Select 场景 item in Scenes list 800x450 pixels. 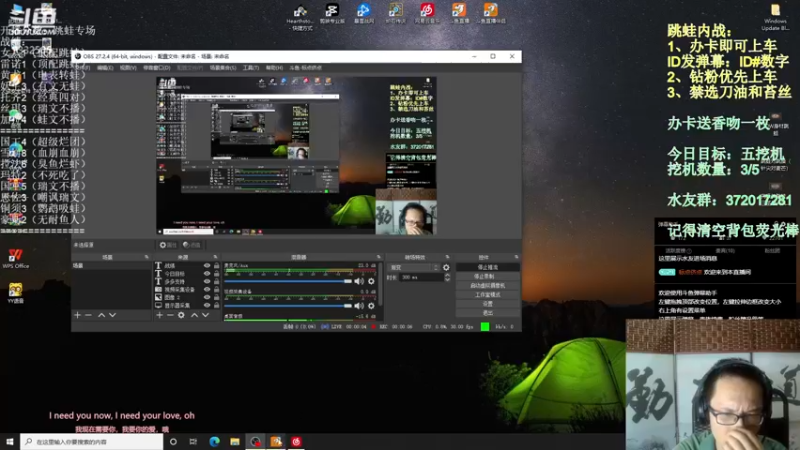click(x=112, y=266)
